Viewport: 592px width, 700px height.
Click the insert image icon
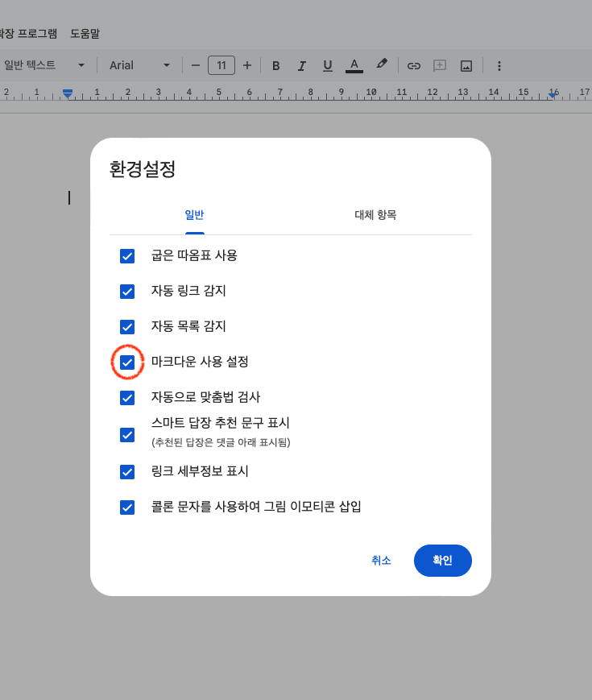pos(466,65)
